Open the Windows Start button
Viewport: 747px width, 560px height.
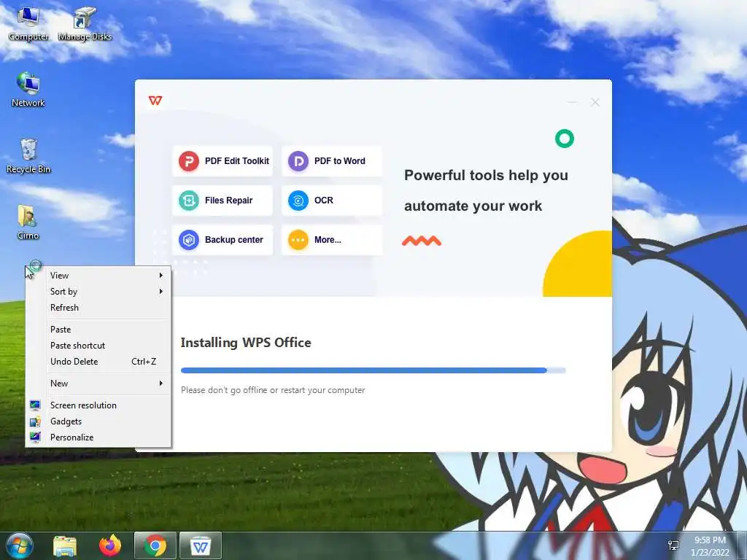(20, 545)
